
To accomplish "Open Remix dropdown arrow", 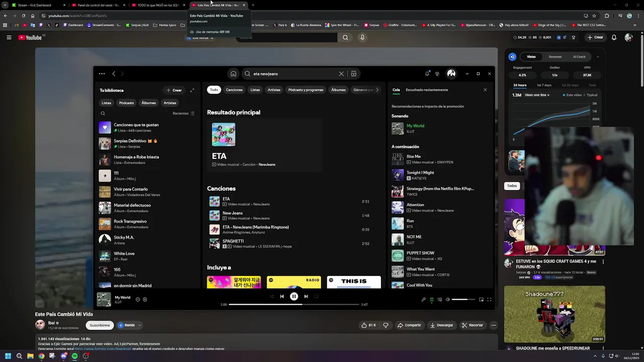I will 139,325.
